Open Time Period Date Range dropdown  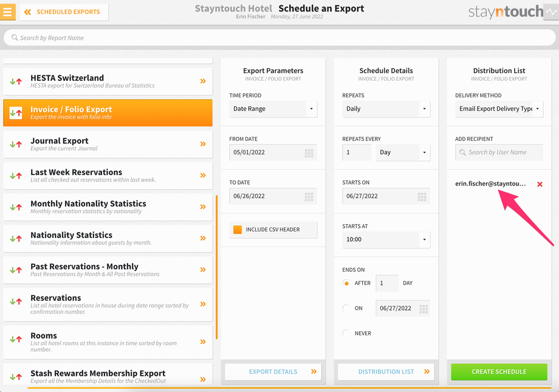(273, 109)
